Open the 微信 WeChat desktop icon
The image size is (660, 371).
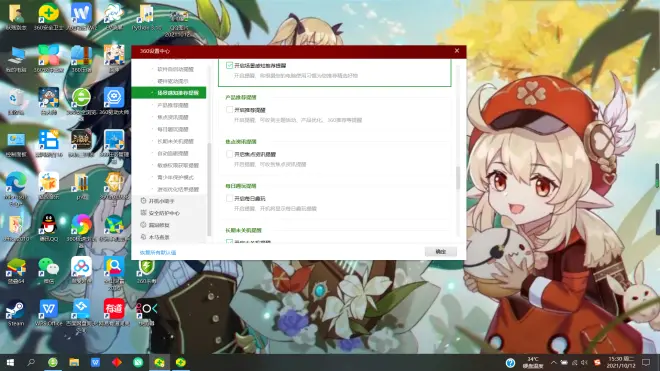pos(48,270)
